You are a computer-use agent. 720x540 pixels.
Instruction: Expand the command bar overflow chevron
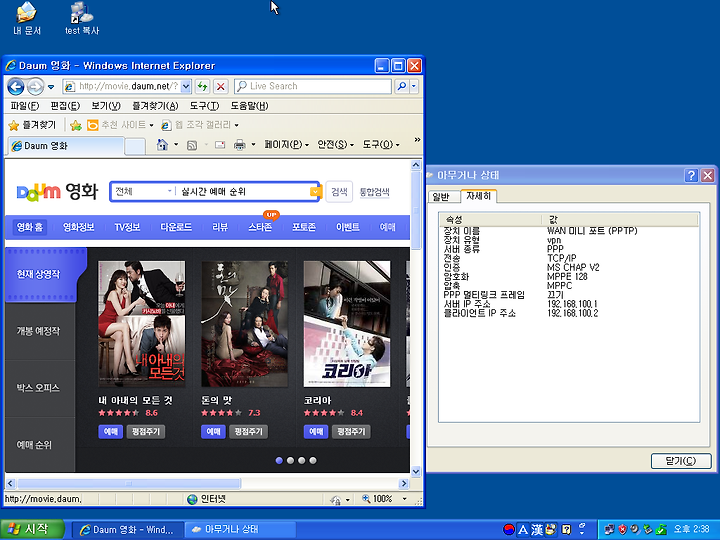[x=417, y=140]
